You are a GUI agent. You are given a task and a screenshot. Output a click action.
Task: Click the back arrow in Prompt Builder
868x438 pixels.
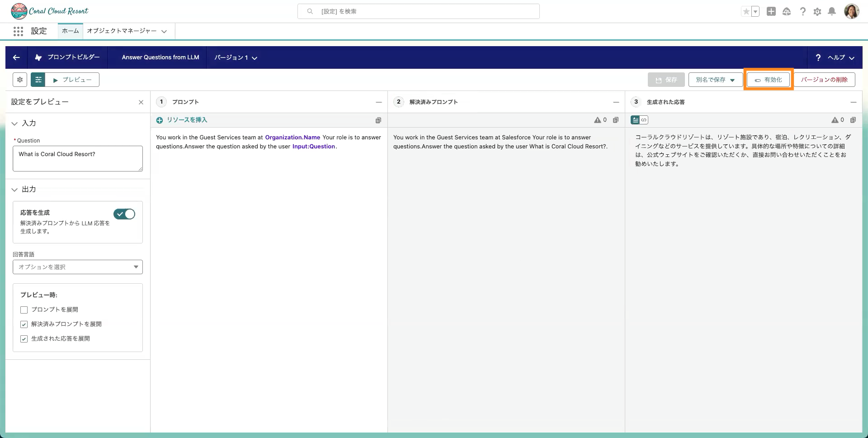pos(16,57)
